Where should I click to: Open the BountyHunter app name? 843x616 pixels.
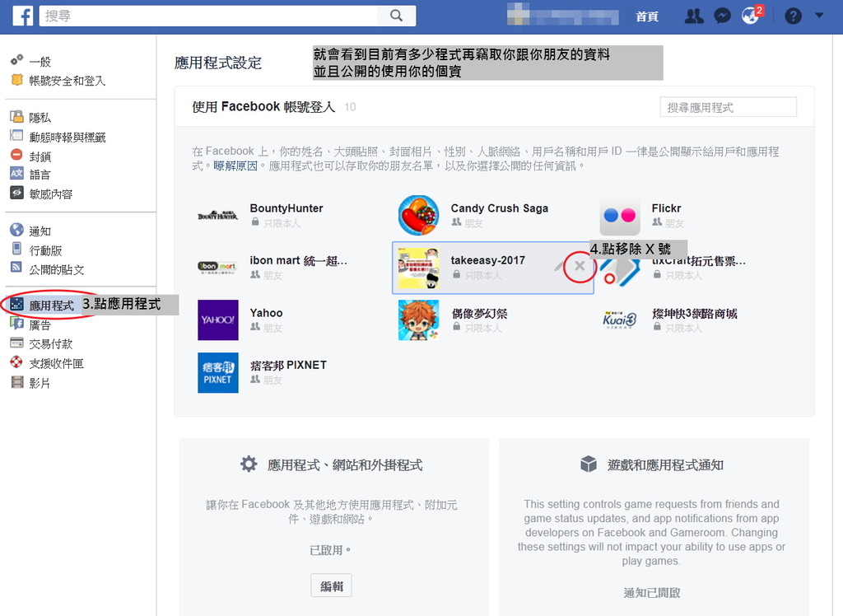286,208
